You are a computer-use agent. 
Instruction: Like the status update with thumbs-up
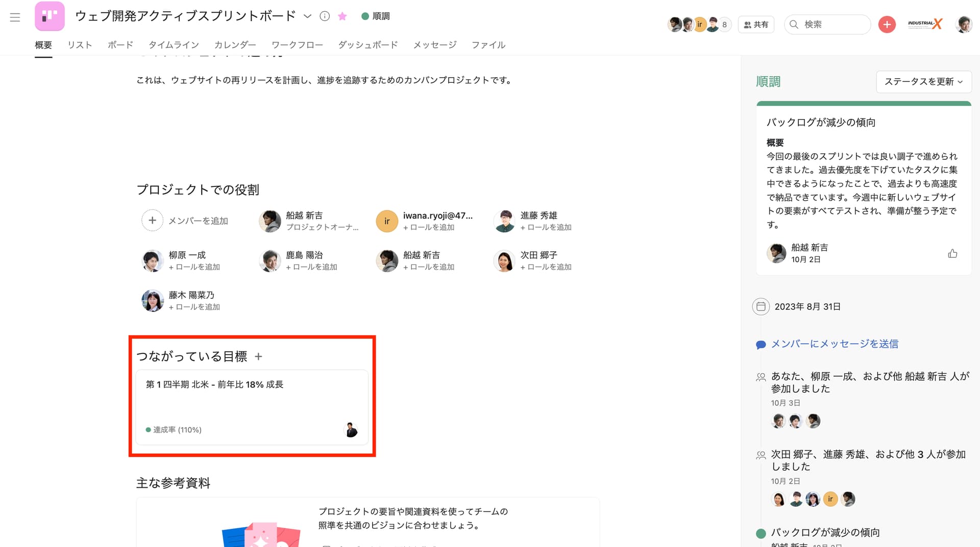click(x=952, y=253)
